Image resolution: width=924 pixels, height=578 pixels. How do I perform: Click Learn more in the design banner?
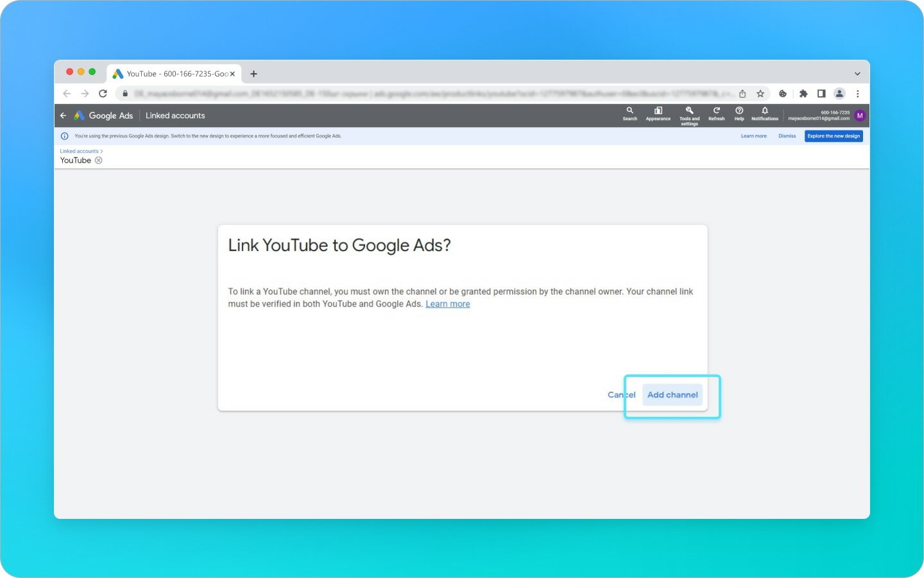click(754, 136)
